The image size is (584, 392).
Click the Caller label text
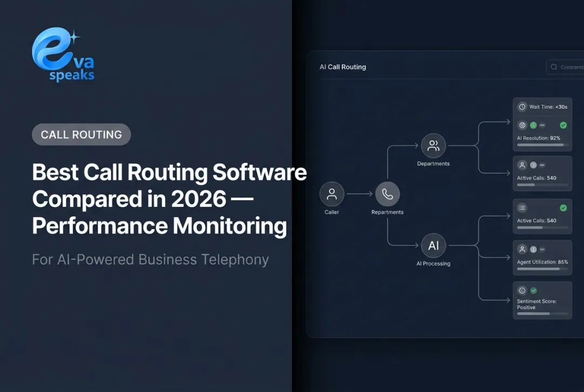[x=331, y=212]
